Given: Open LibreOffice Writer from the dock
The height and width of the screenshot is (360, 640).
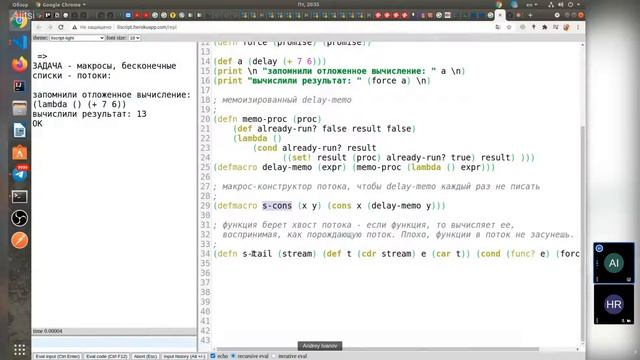Looking at the screenshot, I should [19, 131].
